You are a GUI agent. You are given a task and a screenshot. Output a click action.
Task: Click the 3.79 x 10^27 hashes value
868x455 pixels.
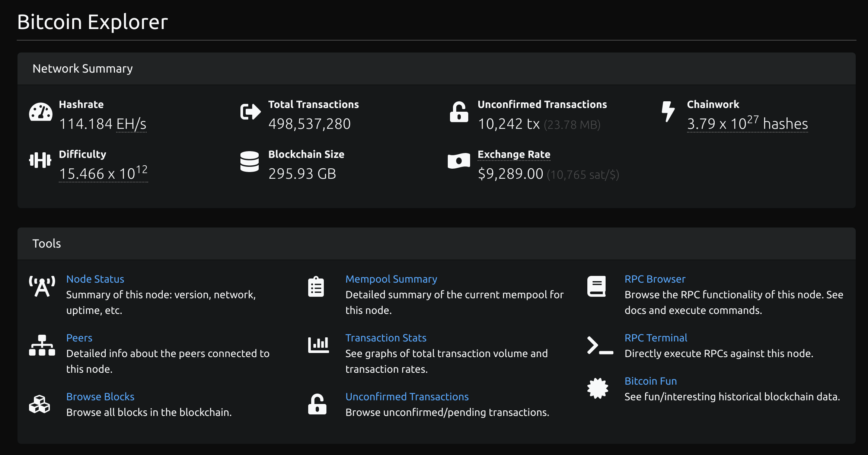pyautogui.click(x=747, y=123)
